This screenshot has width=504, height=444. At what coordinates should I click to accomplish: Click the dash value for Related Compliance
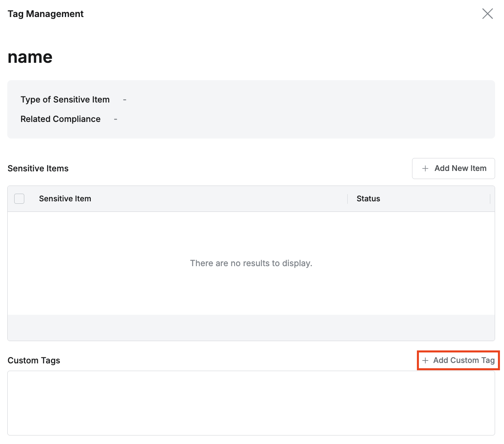point(115,119)
